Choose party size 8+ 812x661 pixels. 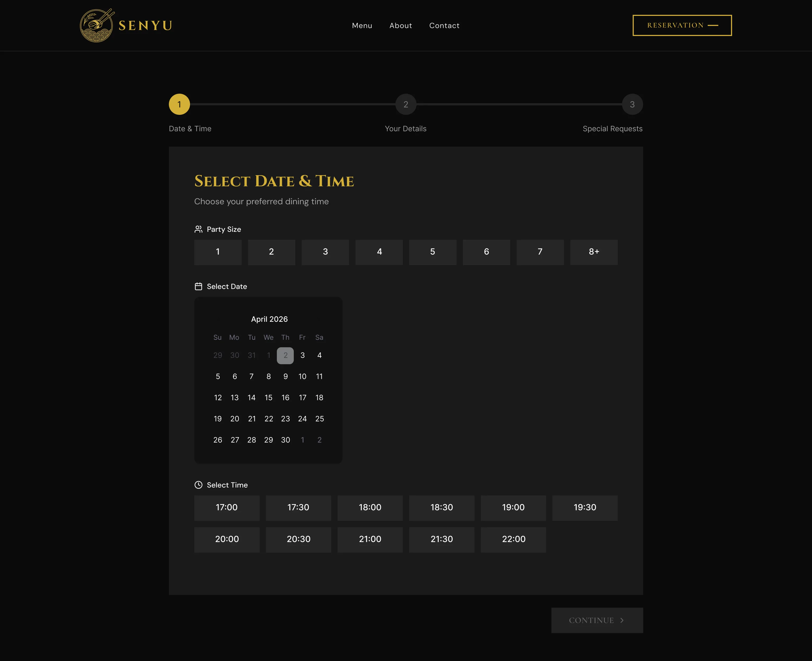(594, 252)
